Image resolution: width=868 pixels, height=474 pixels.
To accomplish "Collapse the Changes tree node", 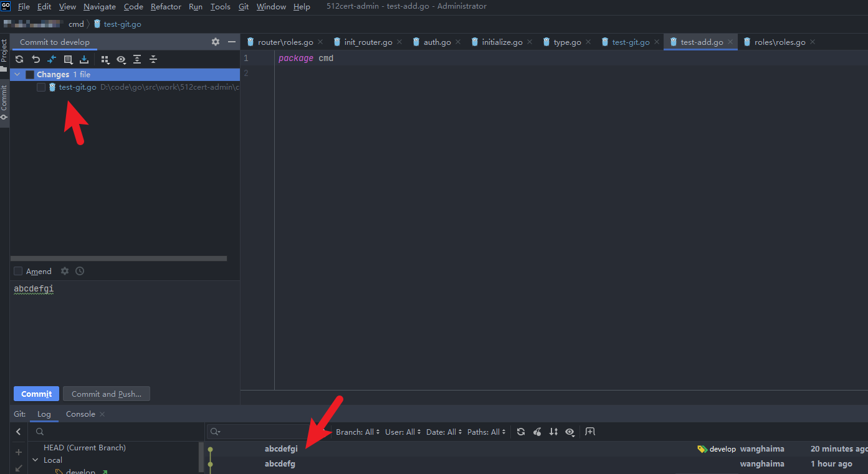I will point(17,75).
